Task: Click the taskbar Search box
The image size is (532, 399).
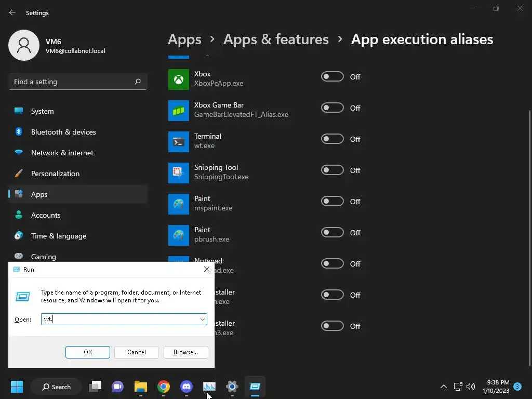Action: [x=56, y=387]
